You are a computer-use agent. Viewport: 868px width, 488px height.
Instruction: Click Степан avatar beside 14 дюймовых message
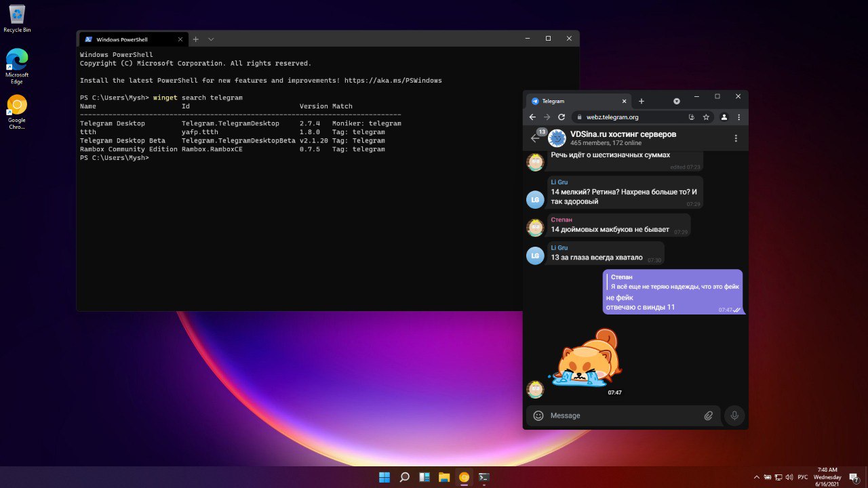535,228
